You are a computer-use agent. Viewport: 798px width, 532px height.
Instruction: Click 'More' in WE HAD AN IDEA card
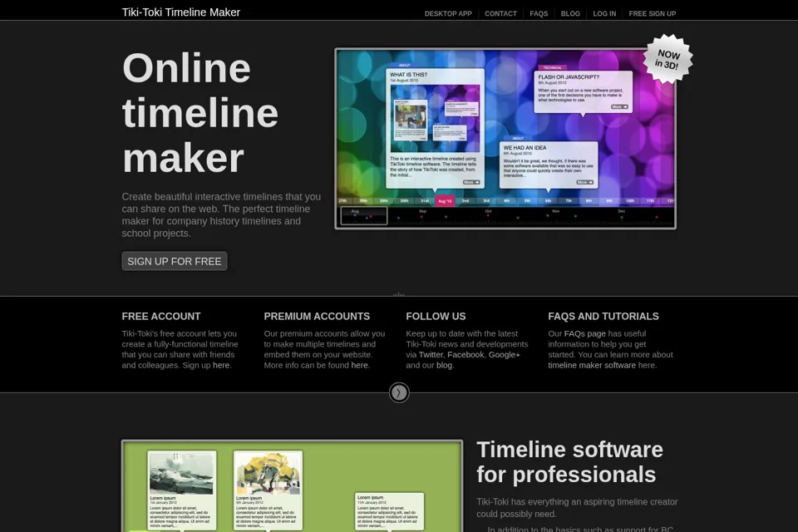pyautogui.click(x=584, y=182)
